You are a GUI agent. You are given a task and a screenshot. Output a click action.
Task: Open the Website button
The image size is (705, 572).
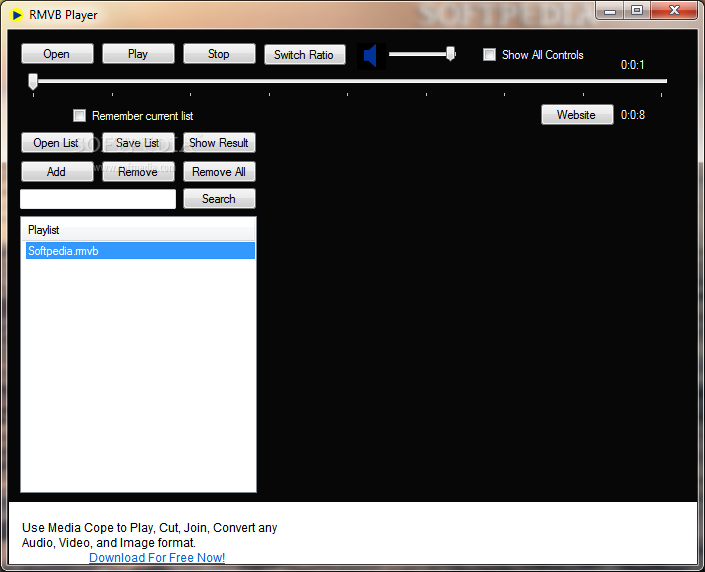(577, 115)
